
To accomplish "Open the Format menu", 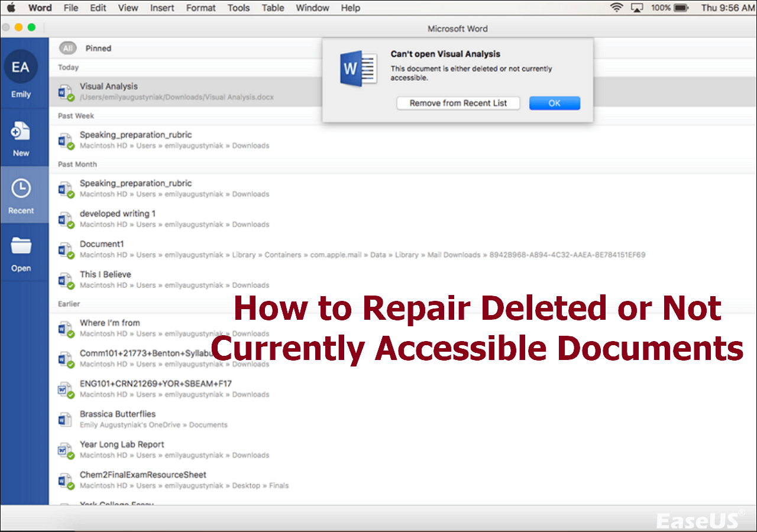I will pyautogui.click(x=201, y=8).
